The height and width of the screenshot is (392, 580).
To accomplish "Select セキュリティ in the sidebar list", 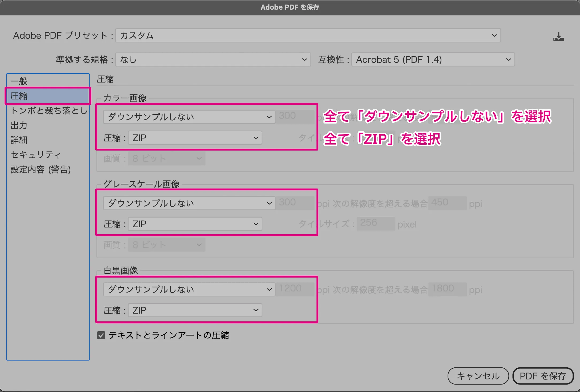I will [x=48, y=155].
